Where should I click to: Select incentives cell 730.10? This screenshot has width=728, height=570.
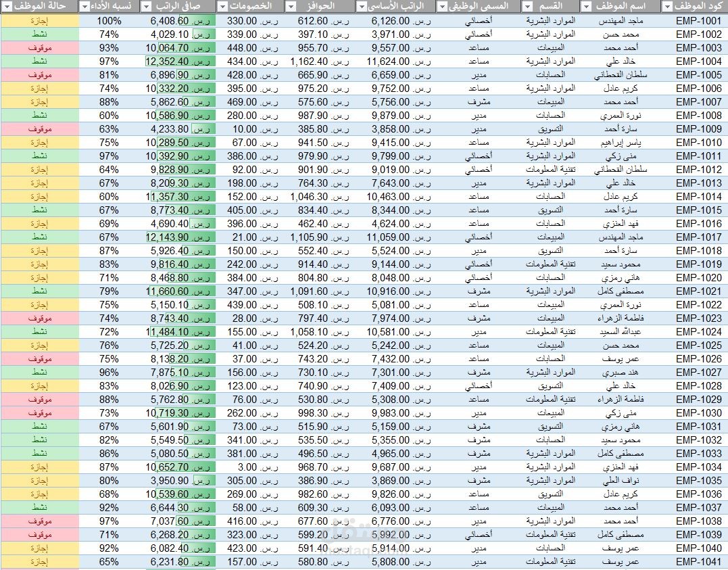[x=320, y=372]
